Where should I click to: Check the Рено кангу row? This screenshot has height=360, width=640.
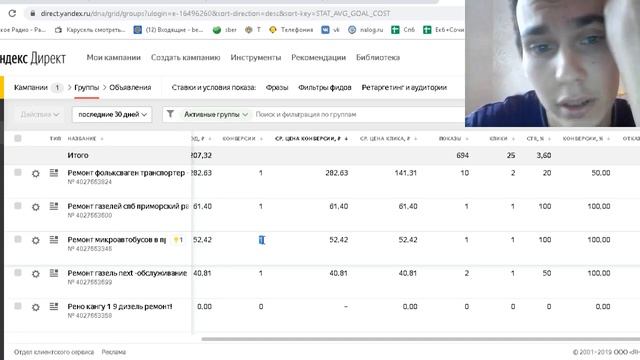18,306
